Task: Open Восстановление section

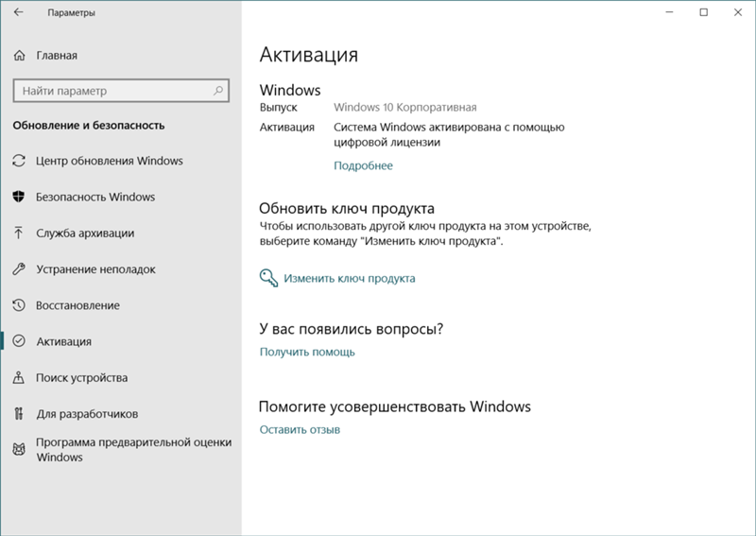Action: (x=77, y=305)
